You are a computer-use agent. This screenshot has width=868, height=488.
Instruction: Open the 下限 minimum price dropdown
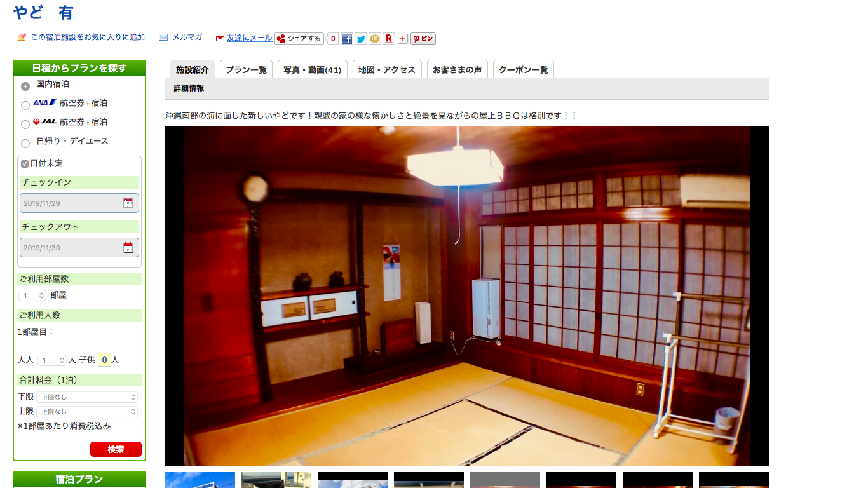(87, 397)
